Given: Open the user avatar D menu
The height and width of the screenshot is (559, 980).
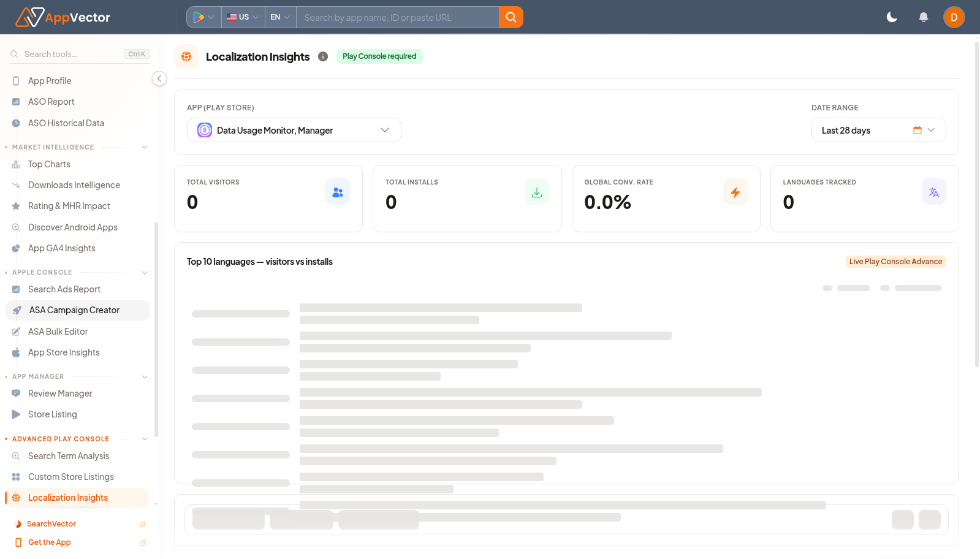Looking at the screenshot, I should (954, 17).
